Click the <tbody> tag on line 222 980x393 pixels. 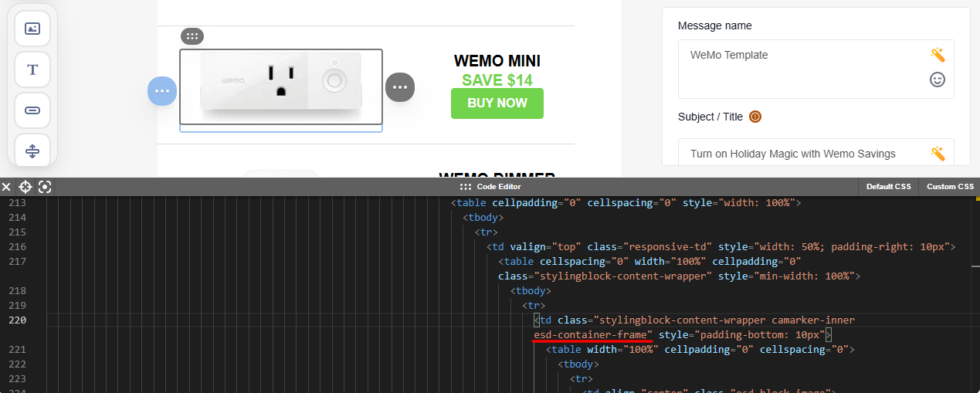[x=578, y=364]
